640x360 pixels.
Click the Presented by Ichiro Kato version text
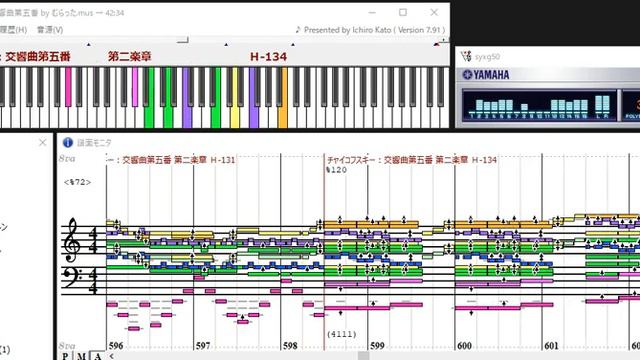pos(370,30)
